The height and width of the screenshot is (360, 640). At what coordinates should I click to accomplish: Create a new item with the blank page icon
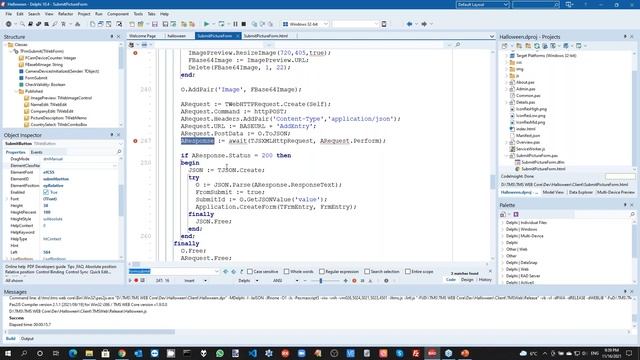coord(92,24)
